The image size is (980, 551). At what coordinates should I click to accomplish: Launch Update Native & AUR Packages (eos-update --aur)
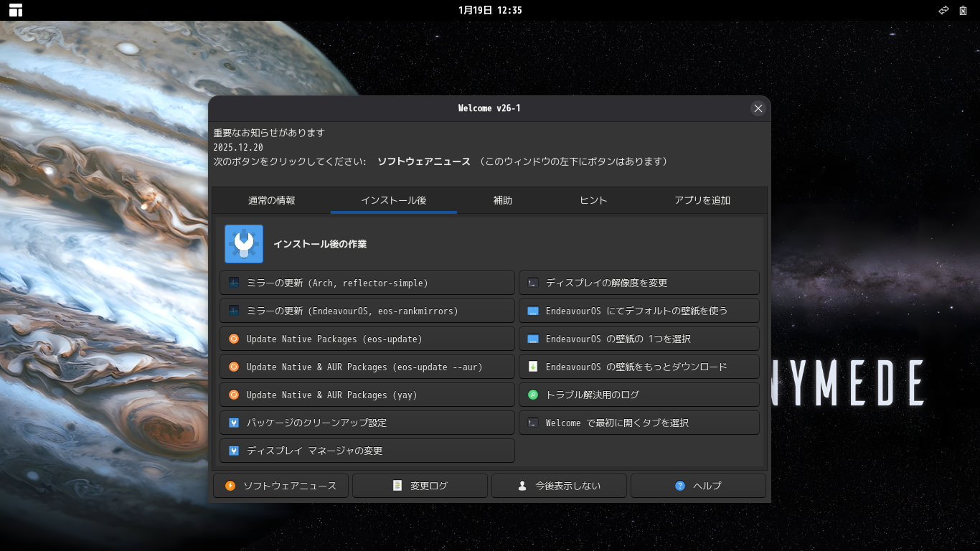(x=367, y=367)
